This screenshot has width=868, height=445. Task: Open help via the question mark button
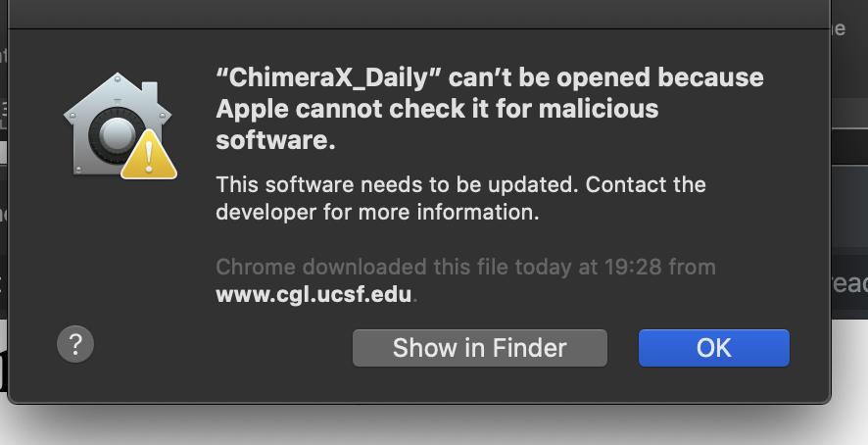tap(76, 344)
